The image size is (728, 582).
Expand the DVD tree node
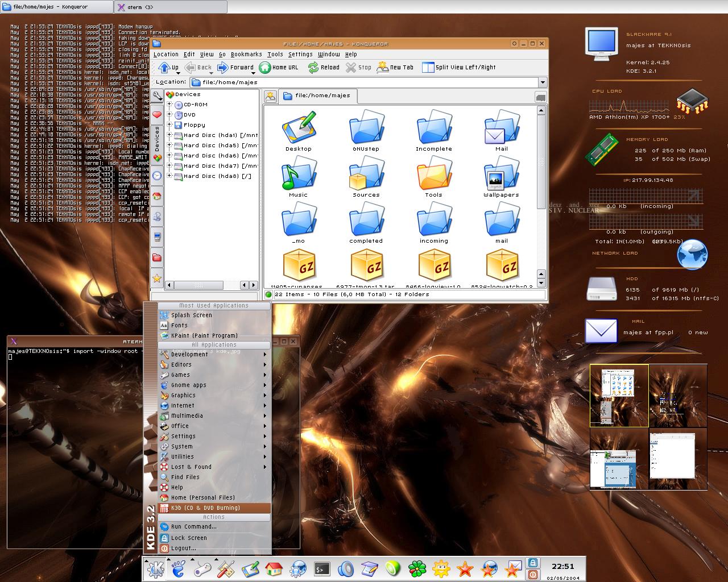(169, 115)
